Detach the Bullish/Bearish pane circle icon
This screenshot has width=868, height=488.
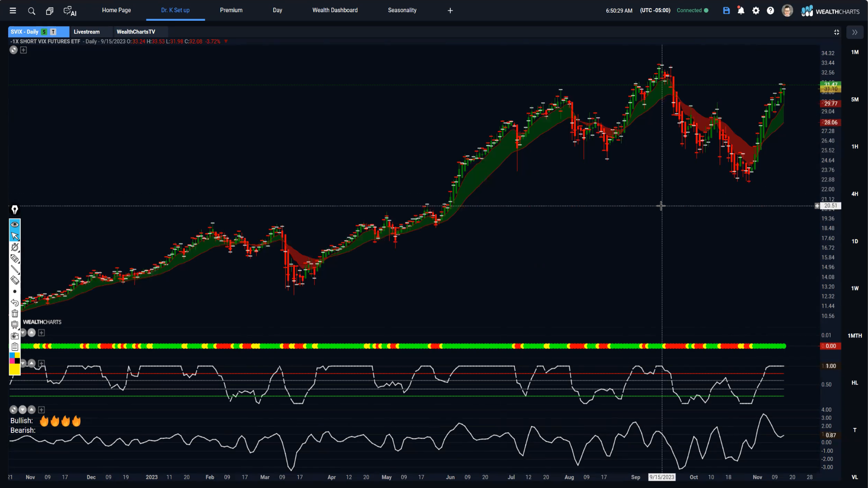coord(14,410)
